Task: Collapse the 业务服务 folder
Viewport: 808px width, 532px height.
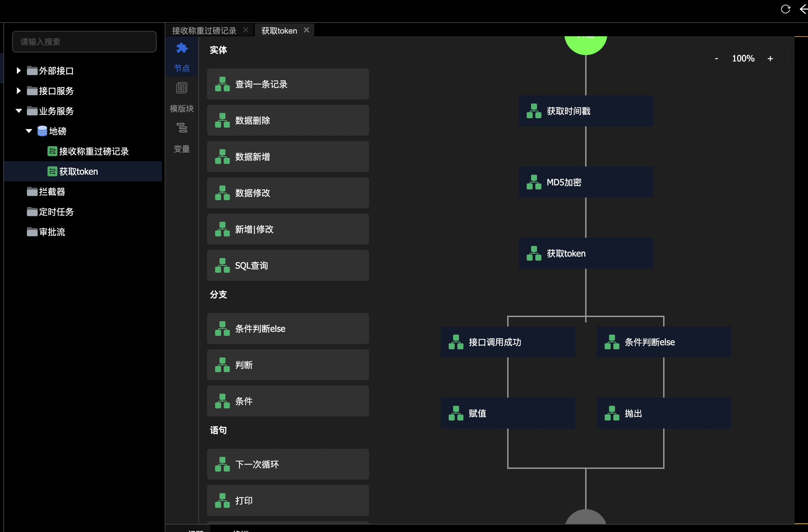Action: point(19,111)
